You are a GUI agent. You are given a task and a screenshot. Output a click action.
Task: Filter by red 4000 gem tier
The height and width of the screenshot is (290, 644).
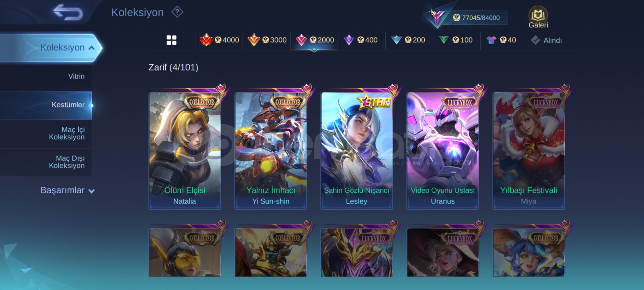tap(219, 40)
